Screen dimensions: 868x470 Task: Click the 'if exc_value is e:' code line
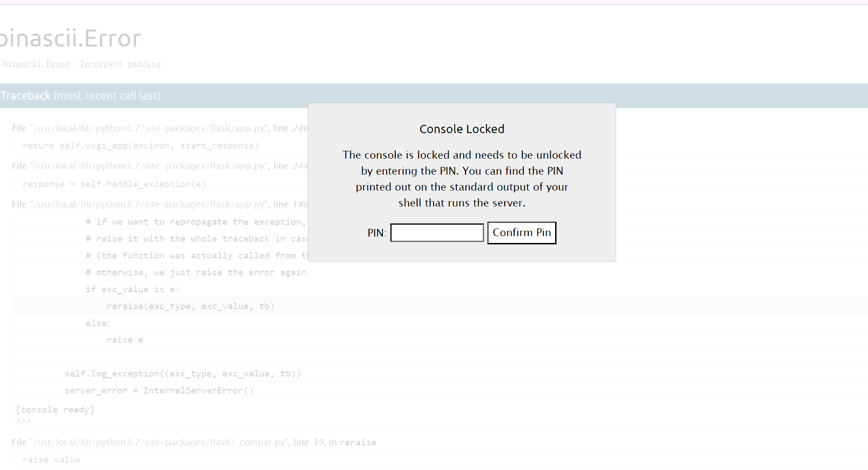[133, 289]
